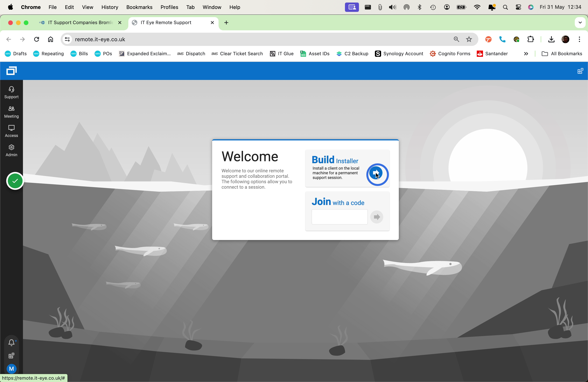Open the Chrome three-dot menu
Screen dimensions: 588x382
tap(579, 39)
